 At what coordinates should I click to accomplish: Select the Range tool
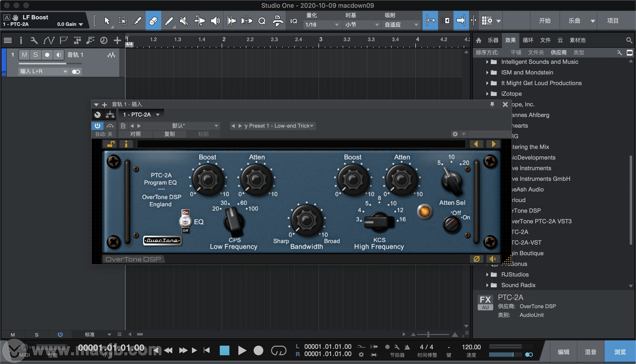123,21
